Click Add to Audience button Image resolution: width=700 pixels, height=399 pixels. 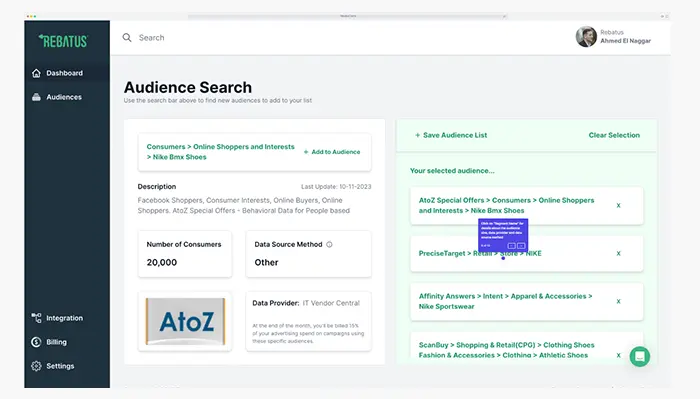[332, 152]
